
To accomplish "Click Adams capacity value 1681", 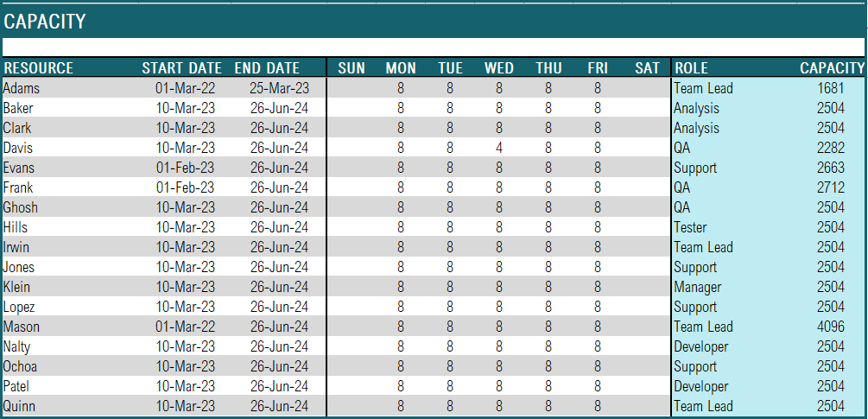I will pyautogui.click(x=830, y=88).
